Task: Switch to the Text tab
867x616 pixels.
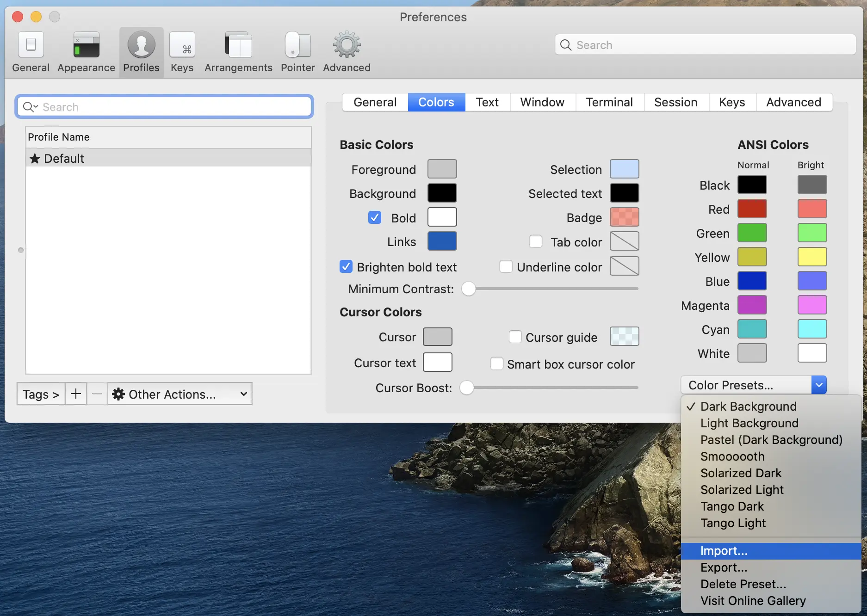Action: coord(487,102)
